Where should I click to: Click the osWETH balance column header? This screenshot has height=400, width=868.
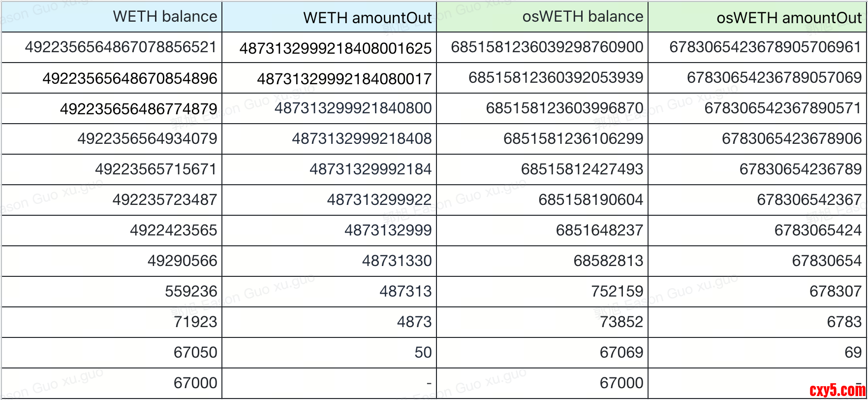tap(583, 17)
